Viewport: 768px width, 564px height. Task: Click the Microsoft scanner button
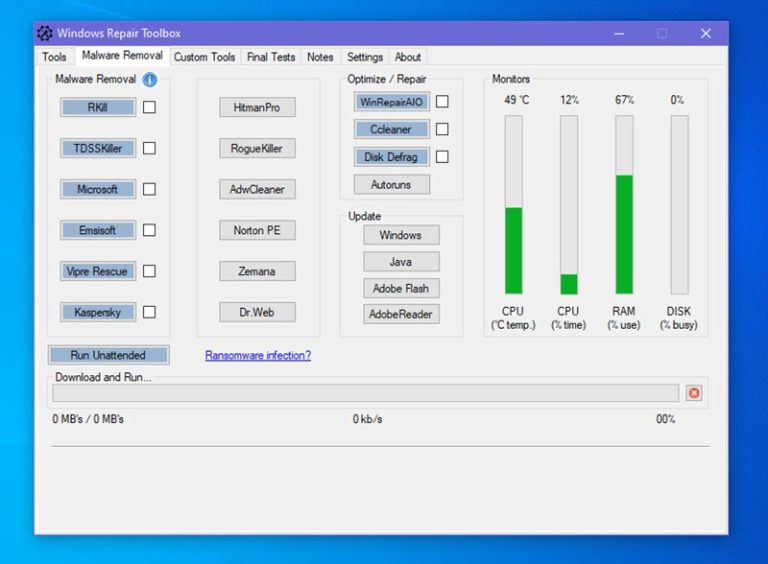98,189
